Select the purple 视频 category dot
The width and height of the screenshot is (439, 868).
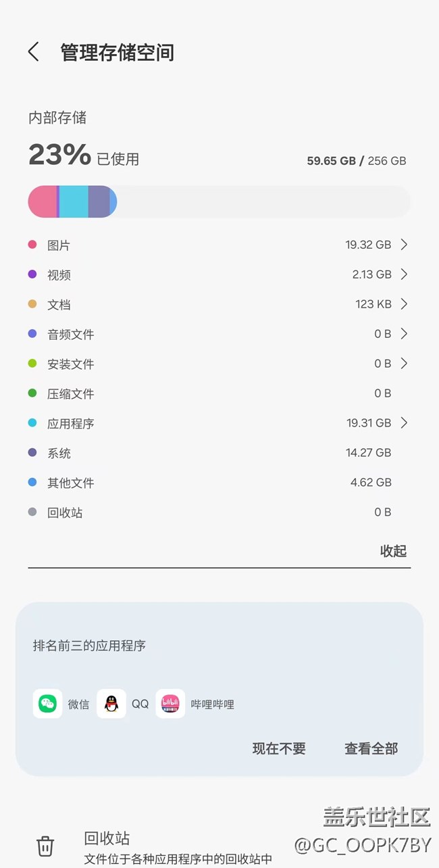point(32,274)
